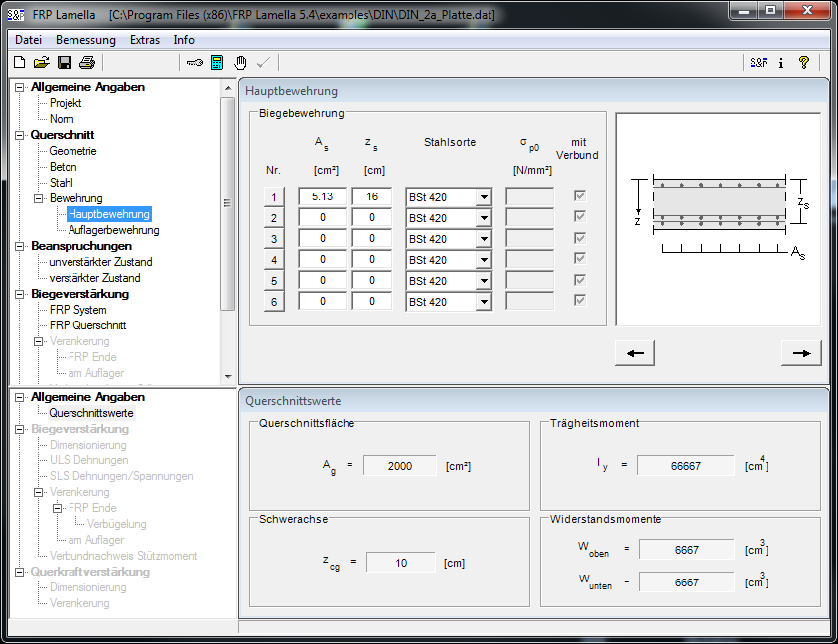Toggle 'mit Verbund' checkbox in row 1
This screenshot has width=838, height=644.
[x=580, y=196]
